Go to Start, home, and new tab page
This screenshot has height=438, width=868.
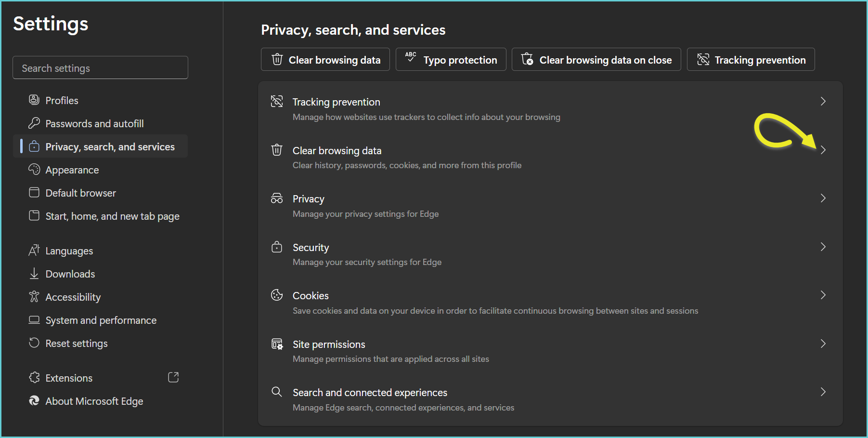point(100,215)
